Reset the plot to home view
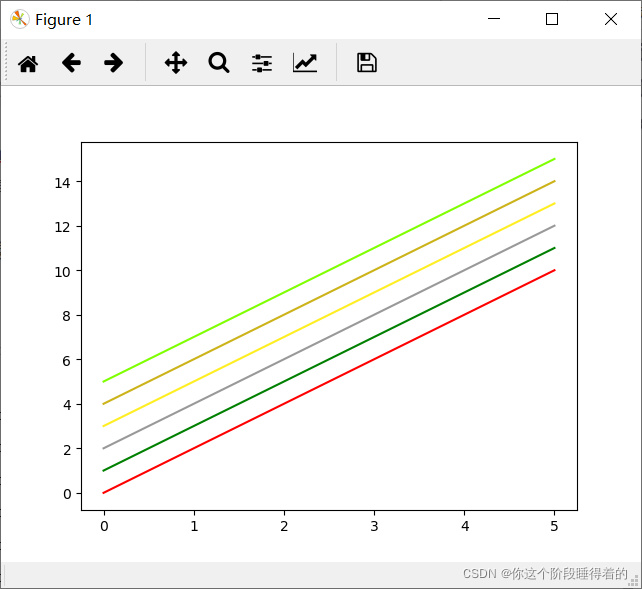This screenshot has height=589, width=642. click(x=28, y=63)
